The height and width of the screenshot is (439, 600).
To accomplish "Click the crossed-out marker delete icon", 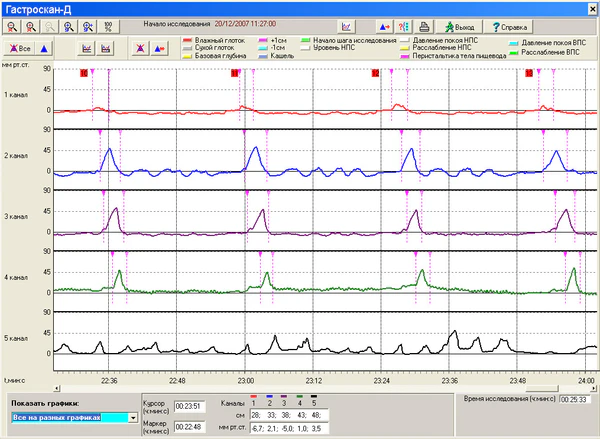I will pos(139,47).
